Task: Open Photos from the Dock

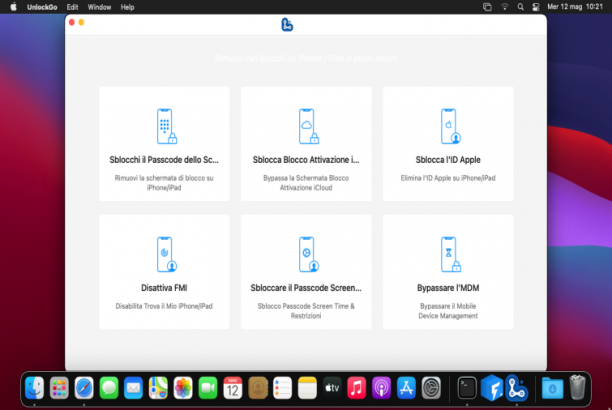Action: 183,388
